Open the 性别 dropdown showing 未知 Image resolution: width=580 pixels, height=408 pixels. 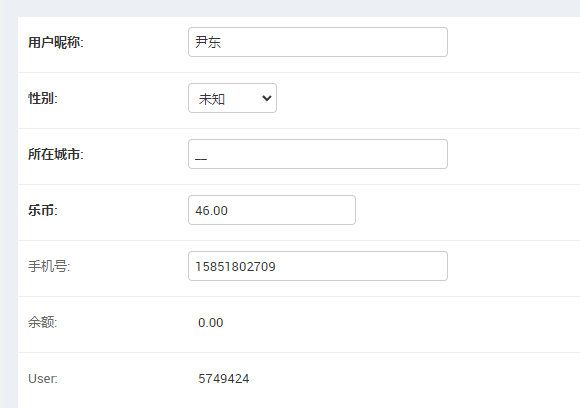232,98
